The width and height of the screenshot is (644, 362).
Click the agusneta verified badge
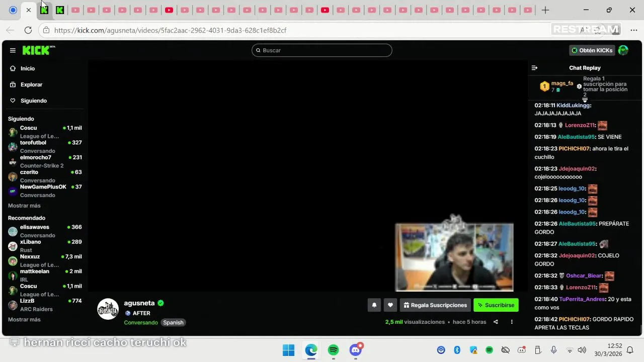tap(160, 303)
